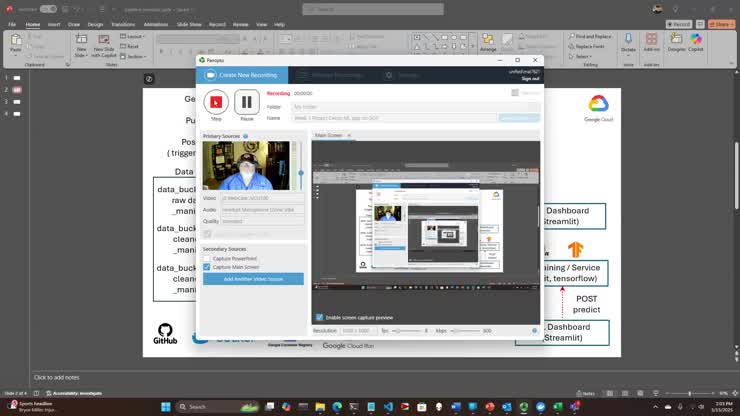Open the Slide Show tab in PowerPoint
The image size is (740, 416).
click(x=189, y=25)
